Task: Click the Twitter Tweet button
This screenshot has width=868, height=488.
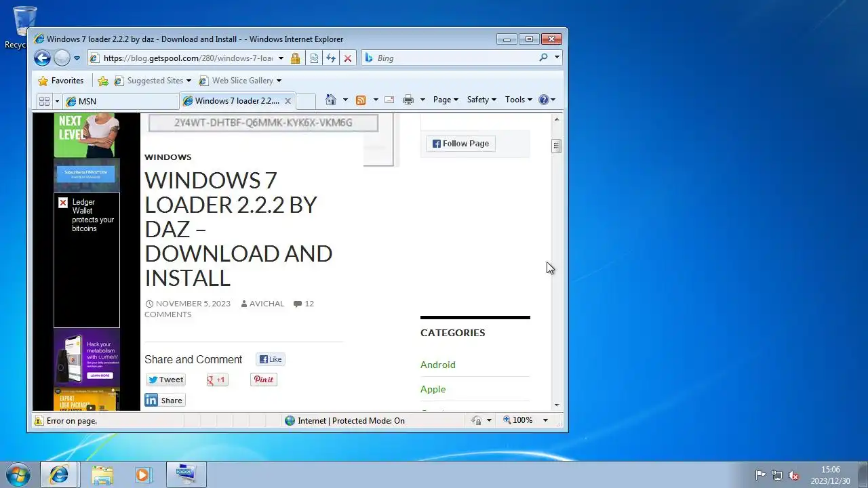Action: pos(165,380)
